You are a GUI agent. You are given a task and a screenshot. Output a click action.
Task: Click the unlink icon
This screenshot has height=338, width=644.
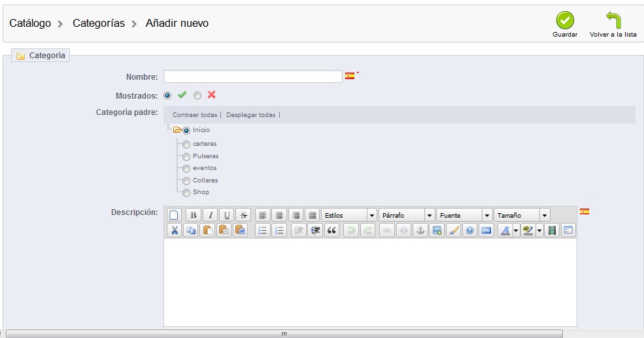click(403, 230)
